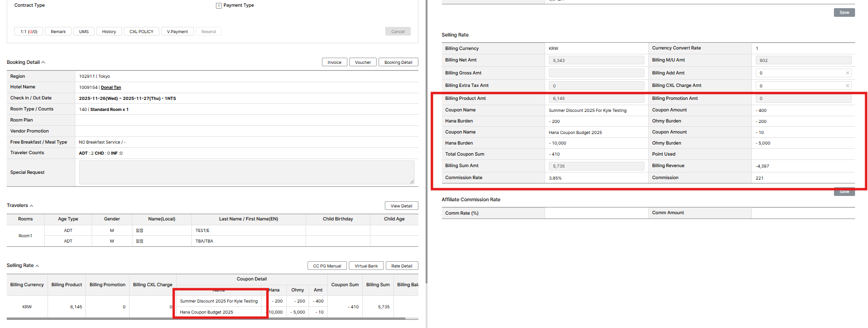The width and height of the screenshot is (868, 328).
Task: Collapse the Travelers section
Action: tap(32, 206)
